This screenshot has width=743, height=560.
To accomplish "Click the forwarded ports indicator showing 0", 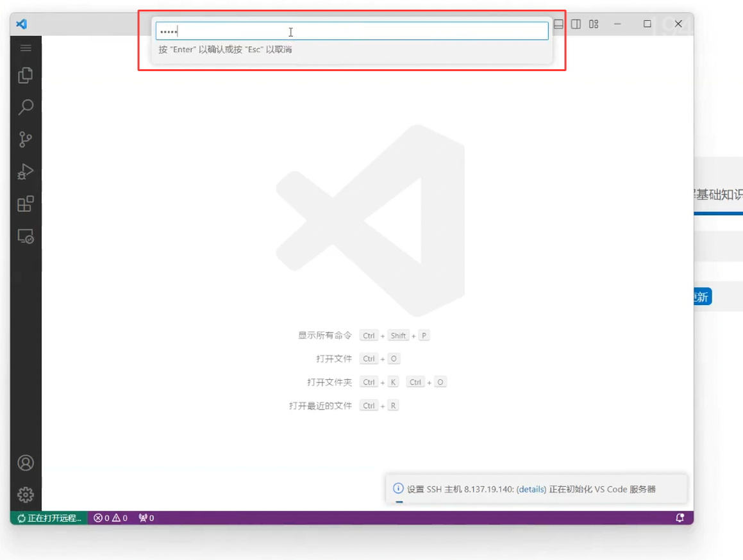I will click(146, 518).
